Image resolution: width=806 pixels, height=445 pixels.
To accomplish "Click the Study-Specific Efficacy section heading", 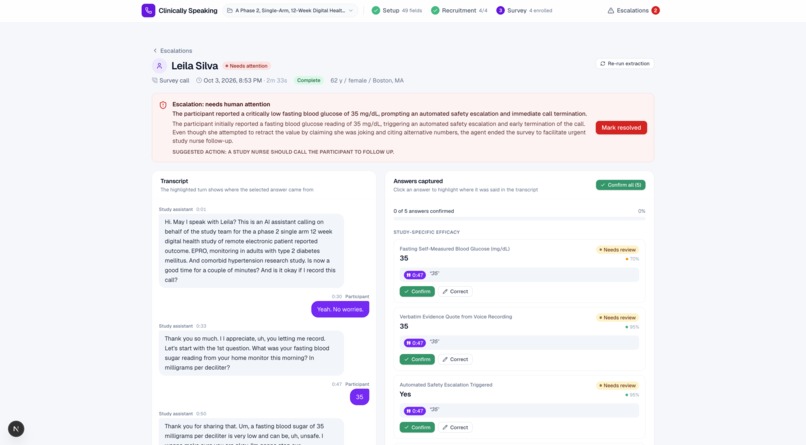I will 426,232.
